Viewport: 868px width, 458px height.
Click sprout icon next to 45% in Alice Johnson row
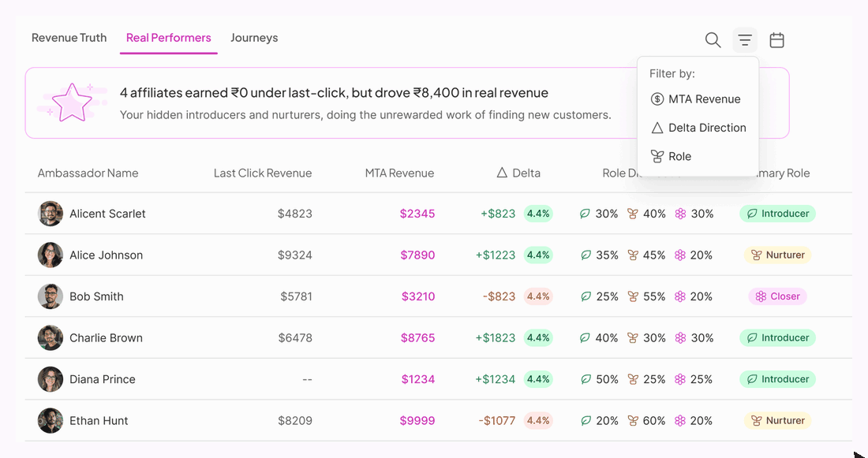point(633,255)
